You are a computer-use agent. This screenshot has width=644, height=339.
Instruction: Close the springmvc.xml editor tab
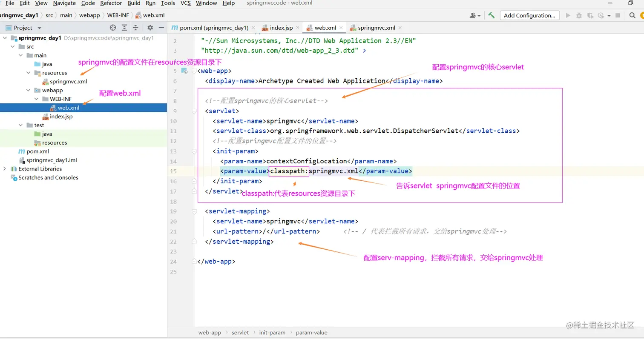400,28
